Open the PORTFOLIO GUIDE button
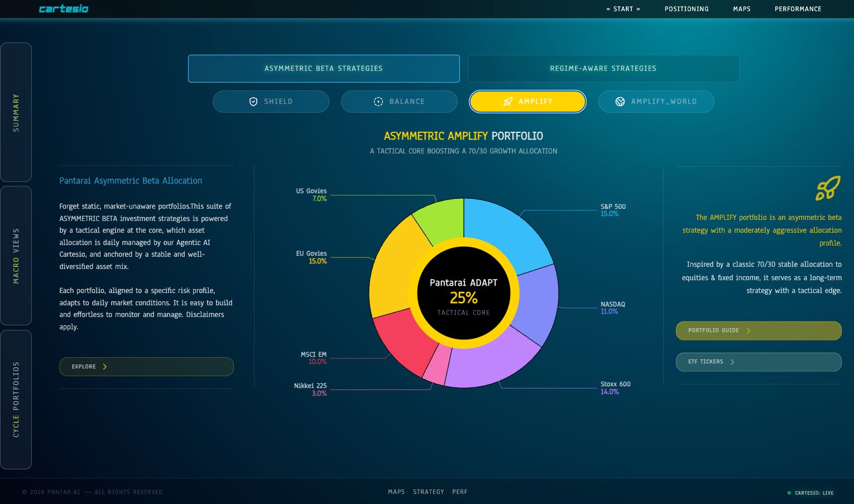Image resolution: width=854 pixels, height=504 pixels. [759, 330]
